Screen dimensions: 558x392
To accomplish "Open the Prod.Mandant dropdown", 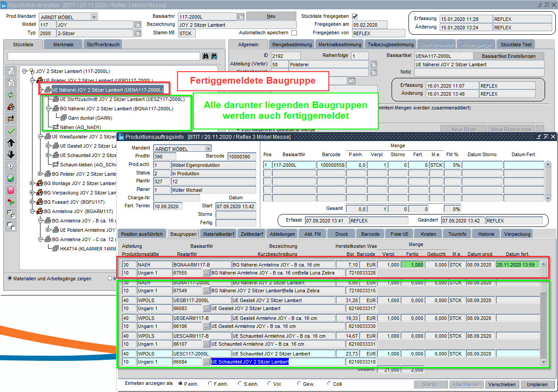I will click(94, 16).
